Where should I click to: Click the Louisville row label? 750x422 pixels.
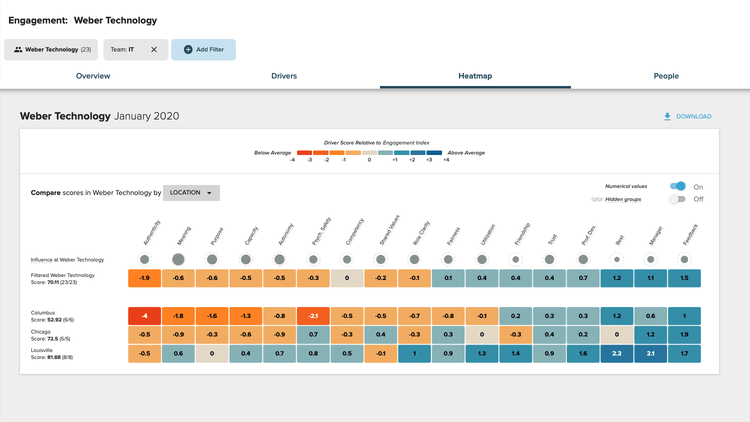(x=52, y=354)
